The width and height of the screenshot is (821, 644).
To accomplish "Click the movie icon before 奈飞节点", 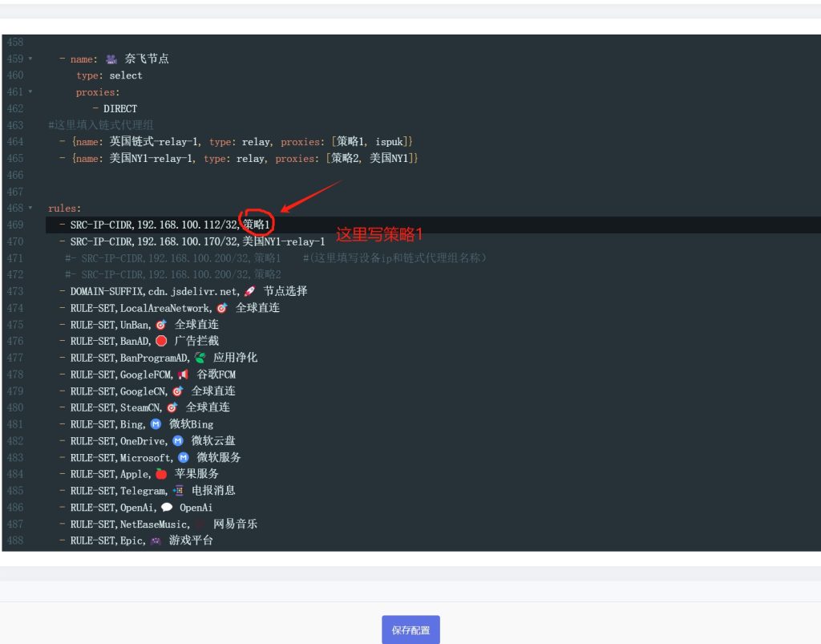I will (111, 59).
